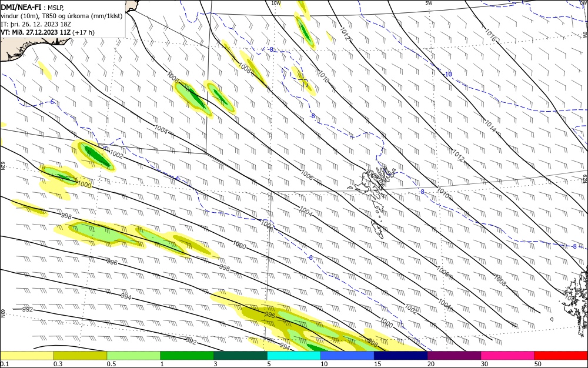Click the '(+17 h)' forecast offset text
Screen dimensions: 588x368
click(x=83, y=32)
